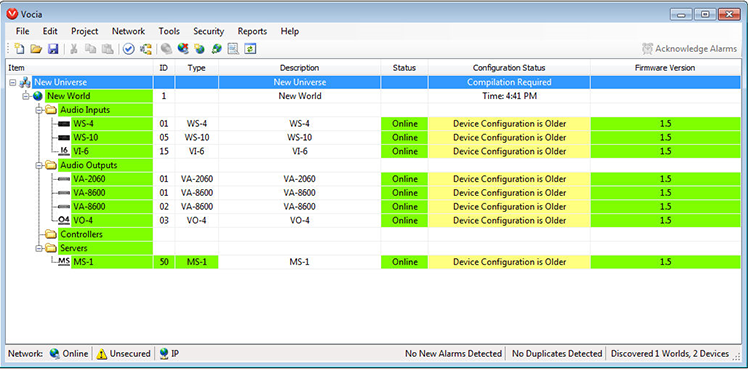Open the Reports menu
Viewport: 750px width, 369px height.
252,31
